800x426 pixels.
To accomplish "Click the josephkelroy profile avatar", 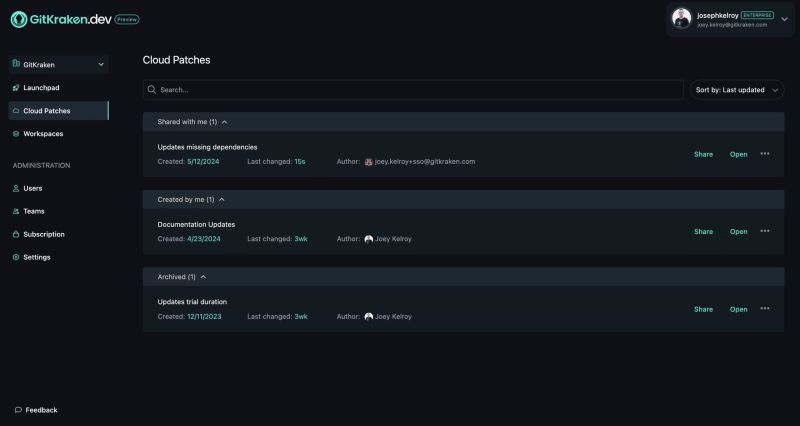I will 681,19.
